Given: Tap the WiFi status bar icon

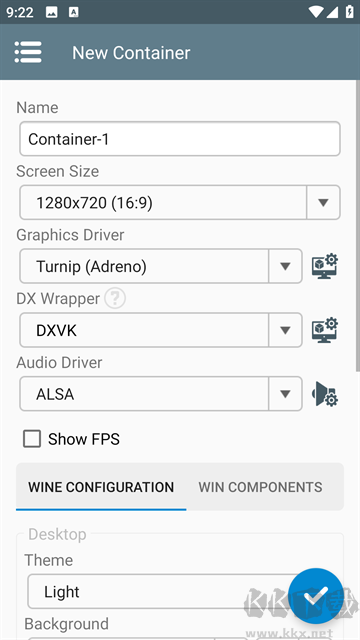Looking at the screenshot, I should [316, 12].
